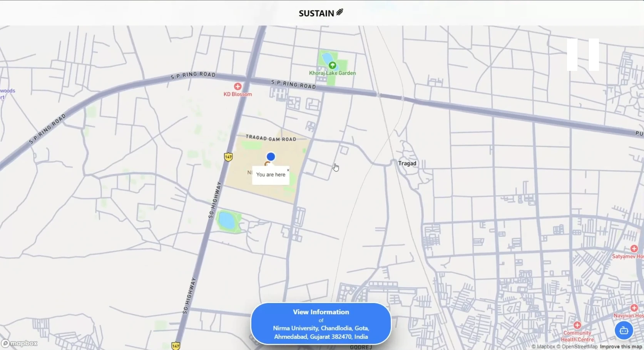Close the 'You are here' popup
The height and width of the screenshot is (350, 644).
click(x=288, y=170)
